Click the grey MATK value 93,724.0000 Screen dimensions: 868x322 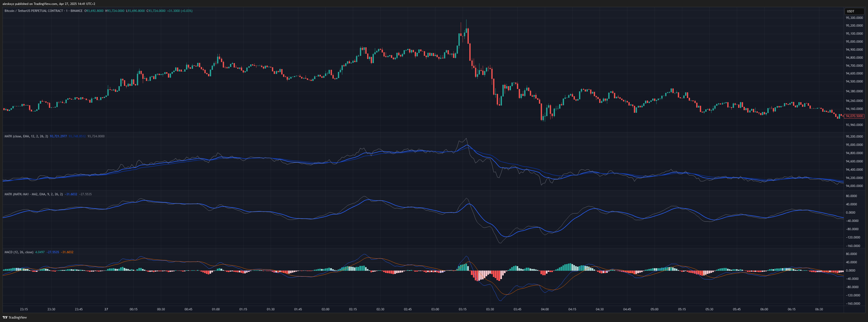coord(96,136)
